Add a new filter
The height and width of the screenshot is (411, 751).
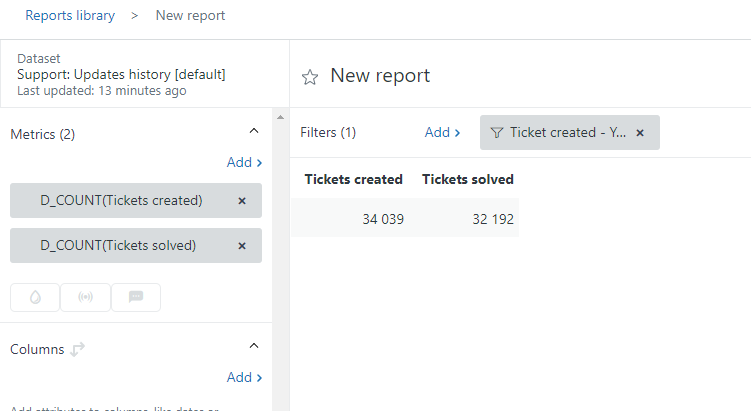442,132
